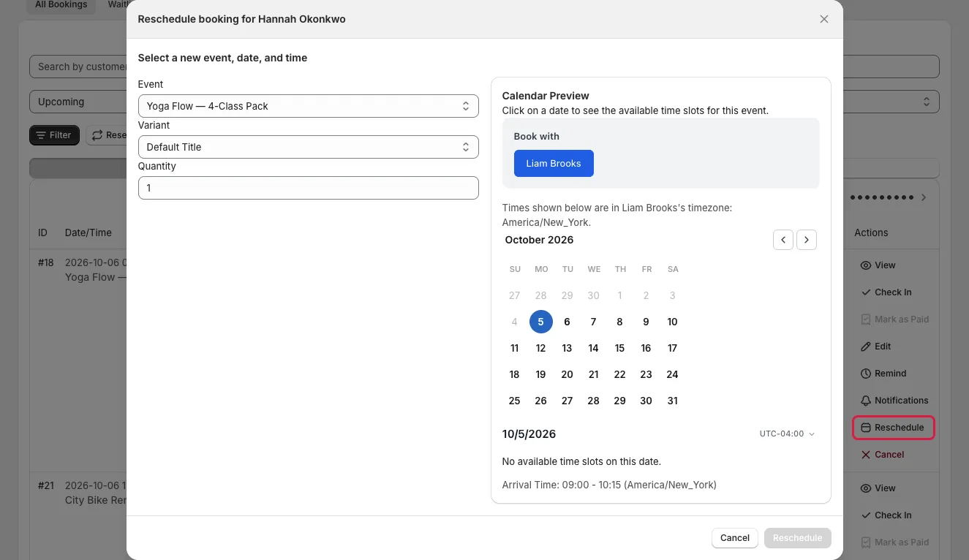Open the Event dropdown showing Yoga Flow
Image resolution: width=969 pixels, height=560 pixels.
pos(308,106)
